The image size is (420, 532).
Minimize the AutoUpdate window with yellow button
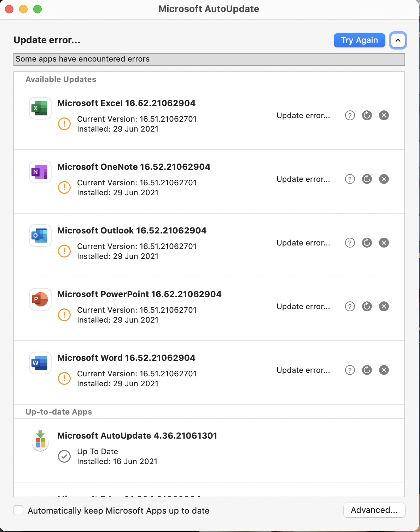[23, 9]
